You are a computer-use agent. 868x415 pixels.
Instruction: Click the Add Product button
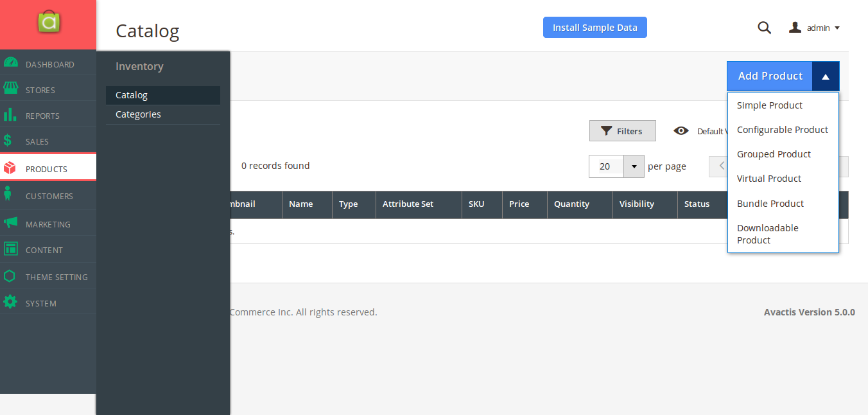pos(770,76)
